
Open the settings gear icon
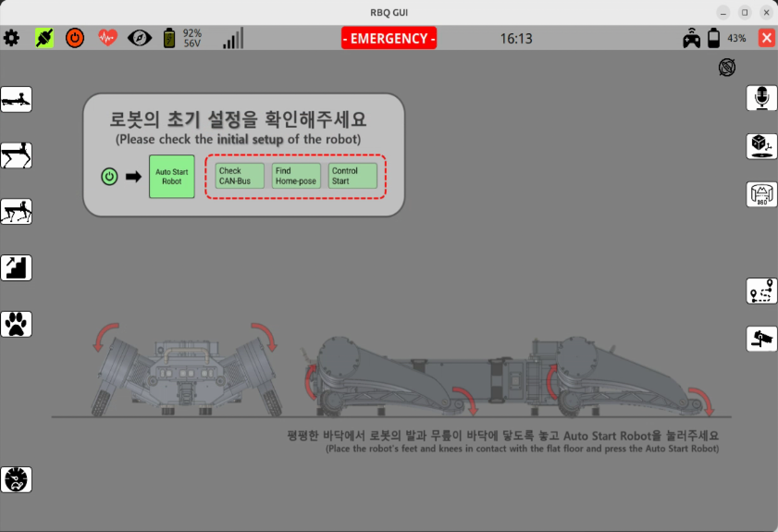pos(11,38)
